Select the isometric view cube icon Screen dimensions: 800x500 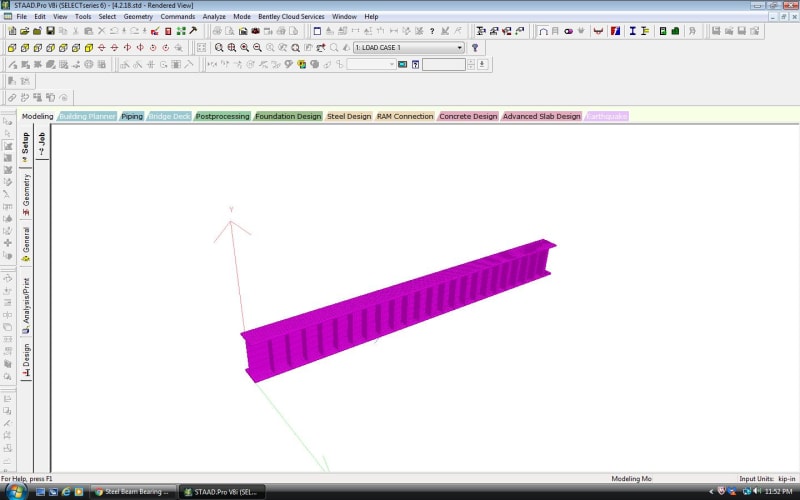89,47
